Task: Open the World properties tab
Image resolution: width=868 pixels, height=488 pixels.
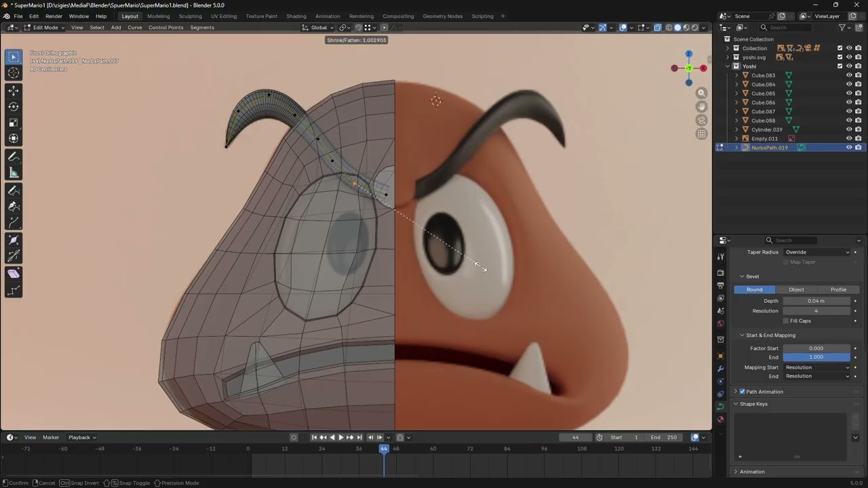Action: point(720,323)
